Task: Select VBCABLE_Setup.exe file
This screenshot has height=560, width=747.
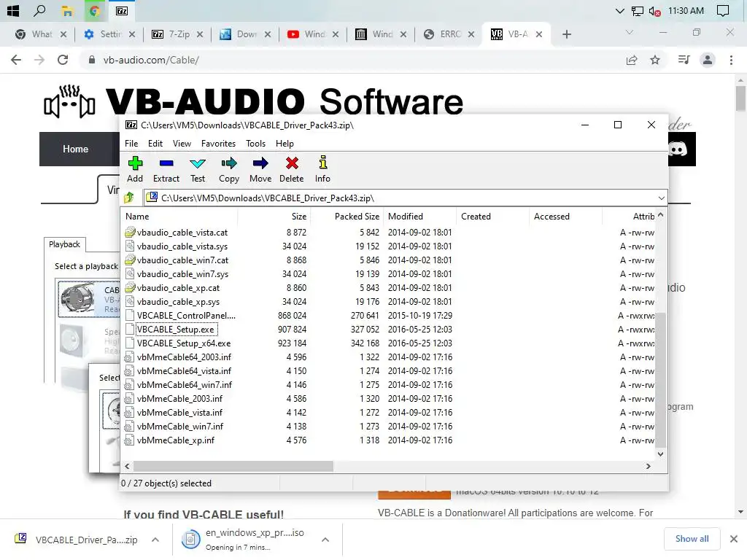Action: coord(176,329)
